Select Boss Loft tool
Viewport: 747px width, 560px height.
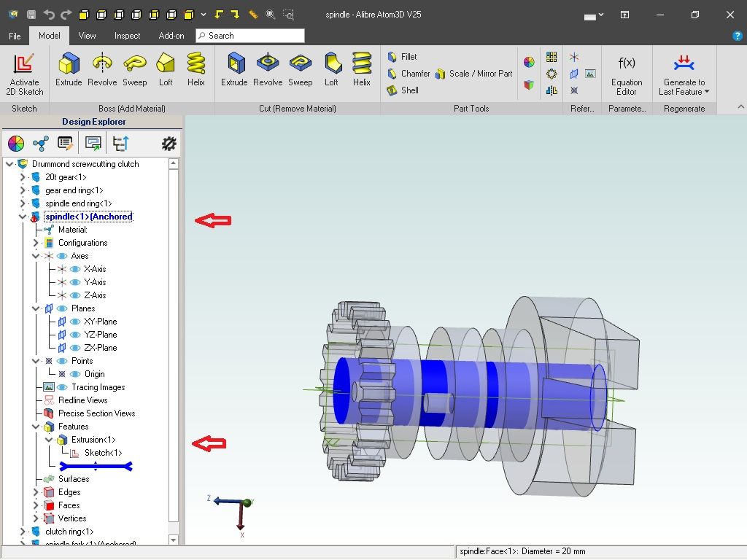(166, 69)
